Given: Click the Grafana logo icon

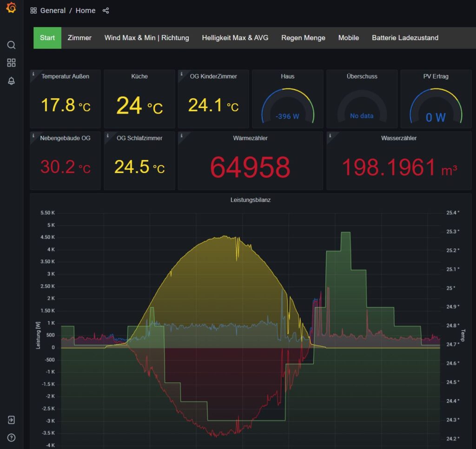Looking at the screenshot, I should pos(11,7).
